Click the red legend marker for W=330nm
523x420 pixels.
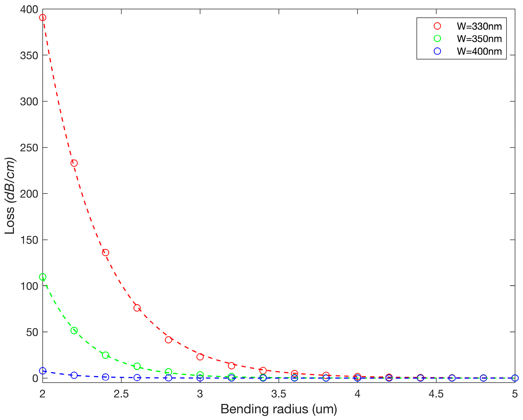click(437, 26)
